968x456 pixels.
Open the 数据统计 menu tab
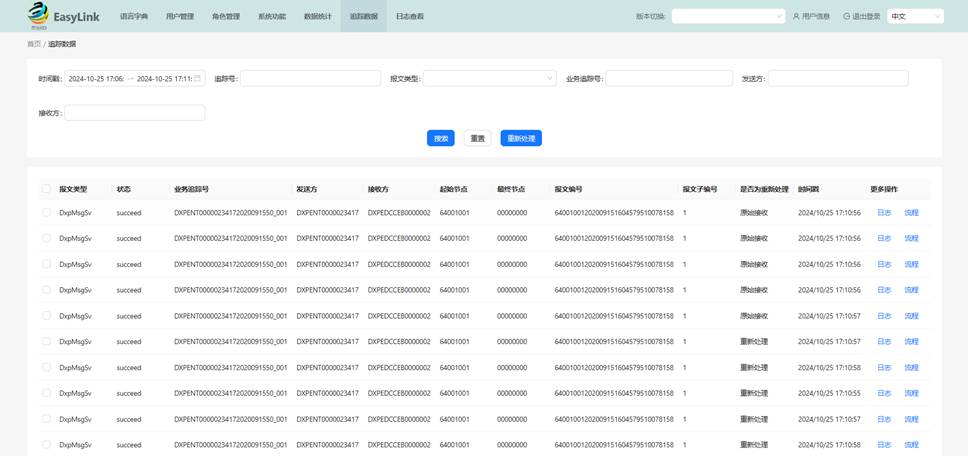click(317, 17)
